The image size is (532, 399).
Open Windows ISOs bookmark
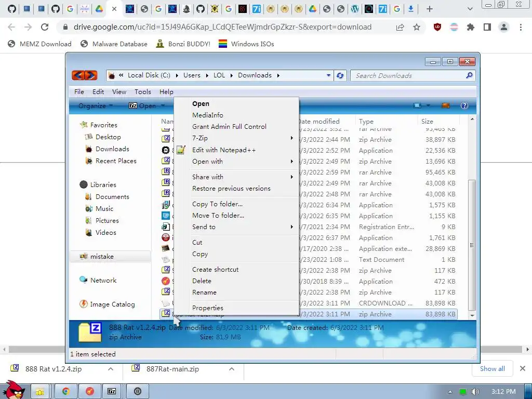pos(246,44)
